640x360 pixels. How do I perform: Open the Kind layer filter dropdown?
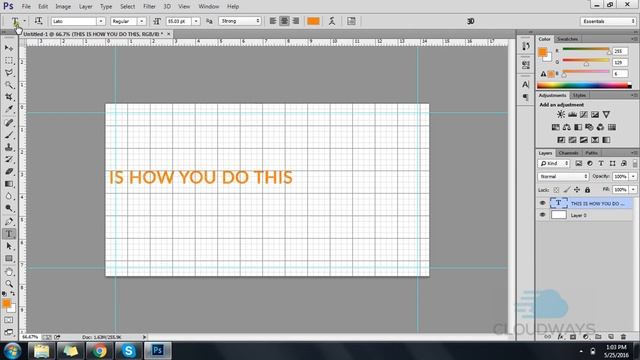[554, 163]
